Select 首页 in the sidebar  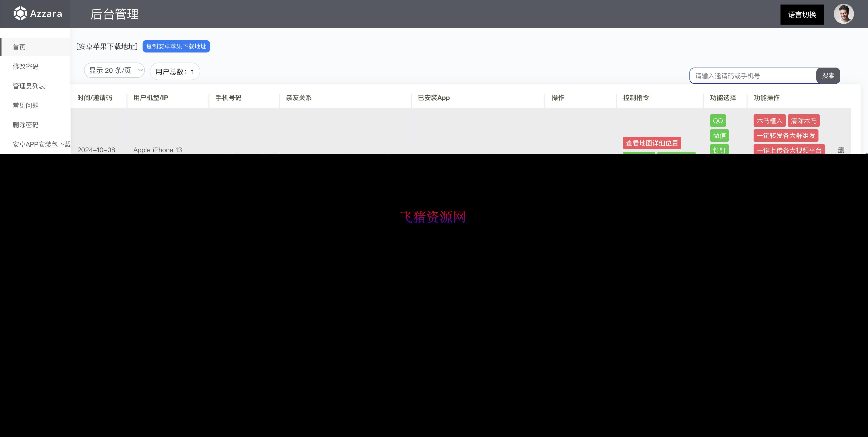tap(19, 47)
